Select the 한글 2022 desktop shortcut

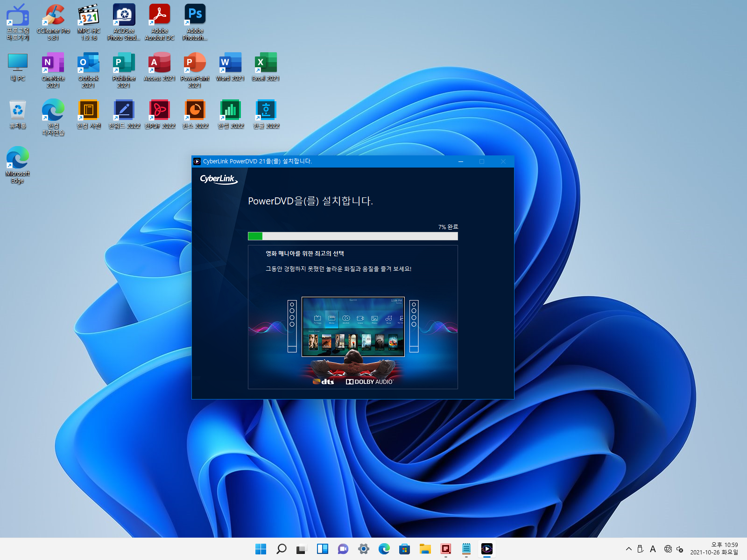266,115
